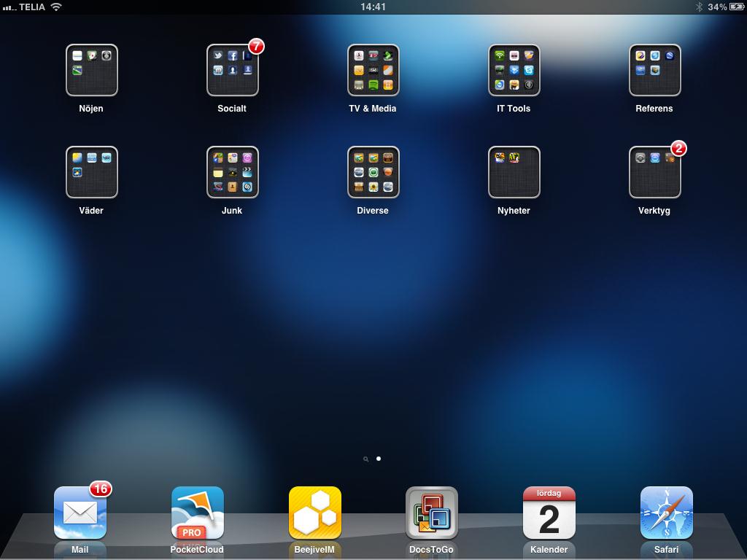Open the Junk folder
Viewport: 747px width, 560px height.
pos(232,172)
